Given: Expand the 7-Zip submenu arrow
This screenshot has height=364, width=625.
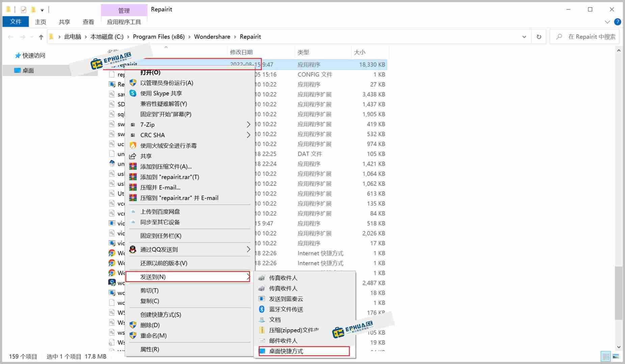Looking at the screenshot, I should (248, 124).
